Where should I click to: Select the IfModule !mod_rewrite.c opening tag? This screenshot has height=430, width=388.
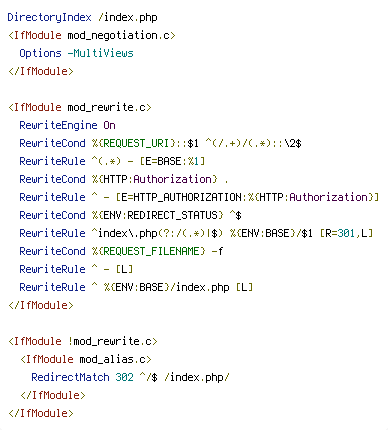click(x=83, y=341)
